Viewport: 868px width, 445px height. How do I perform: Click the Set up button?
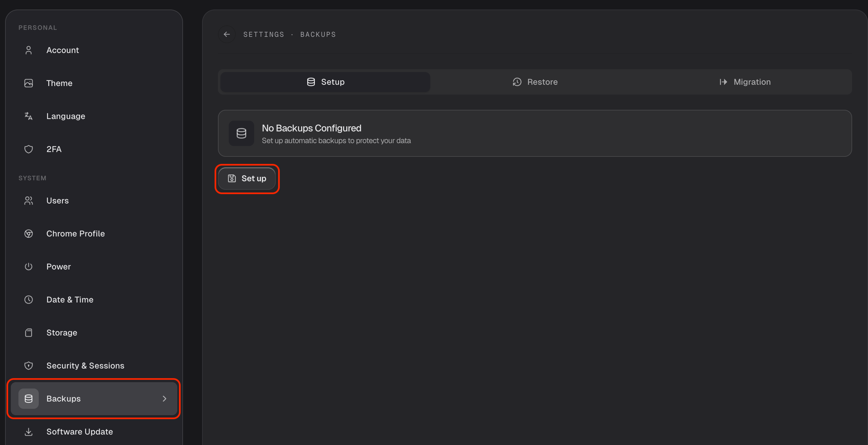[247, 178]
